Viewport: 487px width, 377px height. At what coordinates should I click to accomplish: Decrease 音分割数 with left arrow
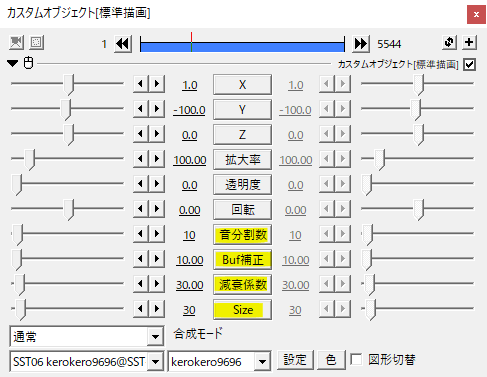(x=141, y=234)
